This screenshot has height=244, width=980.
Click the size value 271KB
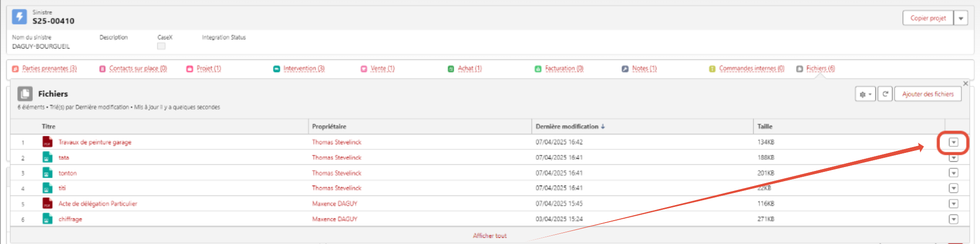[766, 219]
